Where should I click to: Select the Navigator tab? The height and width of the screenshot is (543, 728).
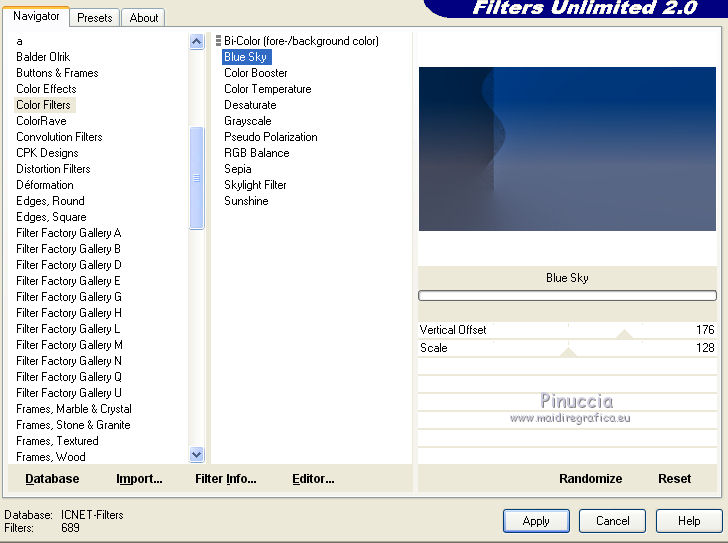click(36, 16)
